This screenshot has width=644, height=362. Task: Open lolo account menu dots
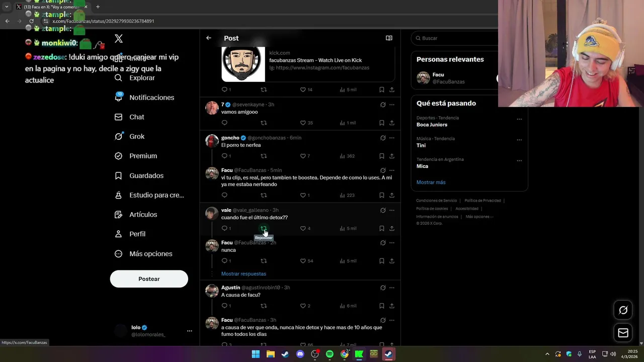click(x=190, y=331)
